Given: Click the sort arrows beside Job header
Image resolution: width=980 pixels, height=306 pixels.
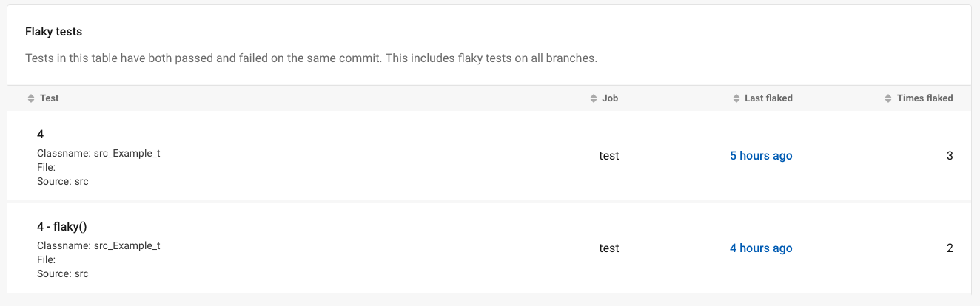Looking at the screenshot, I should click(594, 98).
